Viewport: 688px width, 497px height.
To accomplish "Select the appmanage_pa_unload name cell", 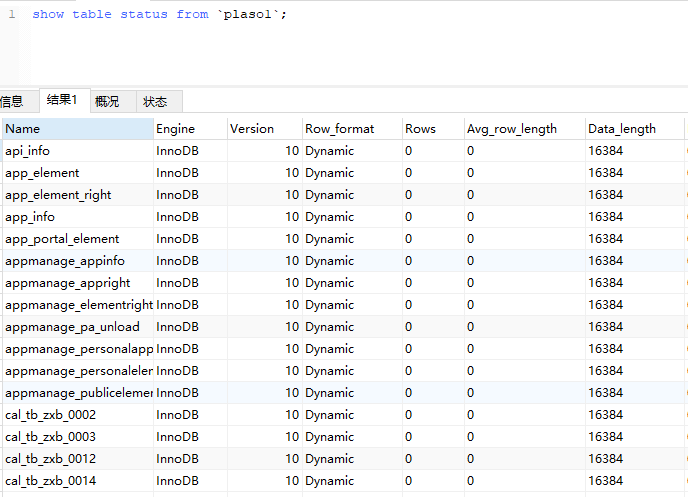I will pyautogui.click(x=78, y=327).
